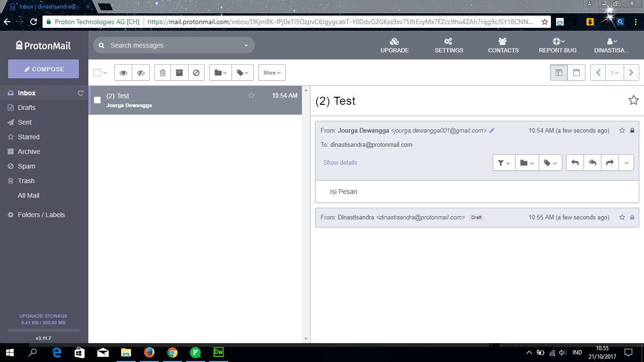Click the storage usage bar

pyautogui.click(x=43, y=330)
